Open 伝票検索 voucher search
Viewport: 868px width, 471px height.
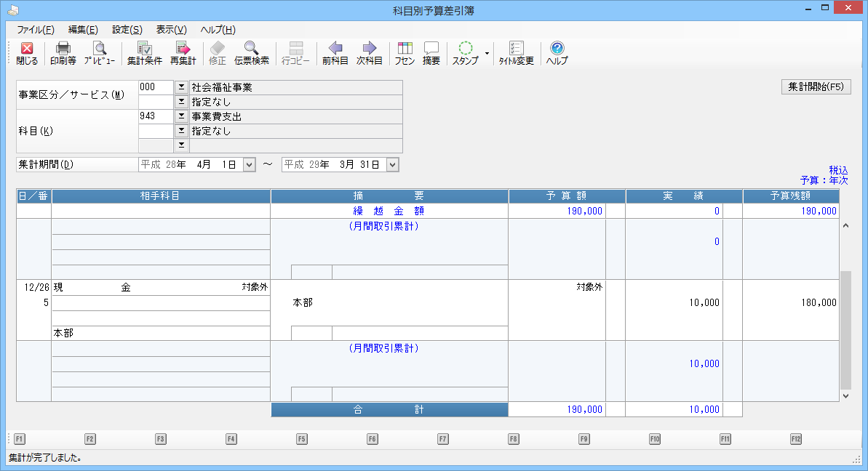coord(251,53)
